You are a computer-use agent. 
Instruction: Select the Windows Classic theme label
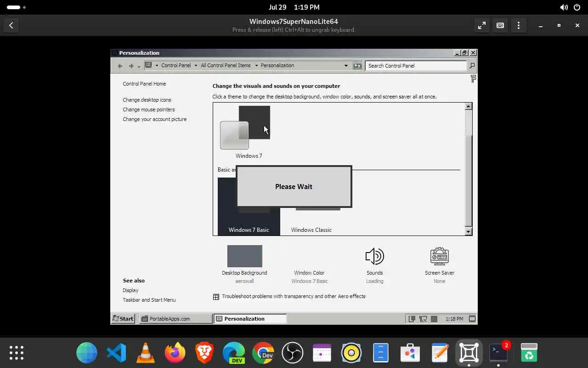[311, 230]
